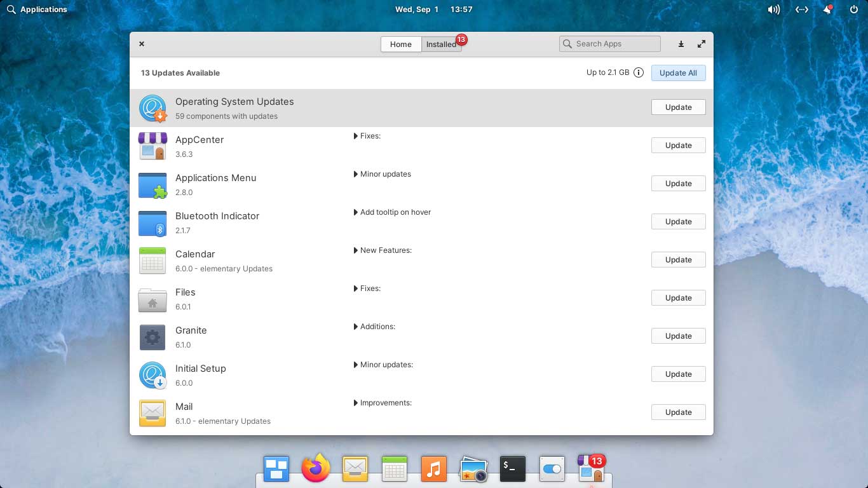Image resolution: width=868 pixels, height=488 pixels.
Task: Update Bluetooth Indicator
Action: pyautogui.click(x=678, y=222)
